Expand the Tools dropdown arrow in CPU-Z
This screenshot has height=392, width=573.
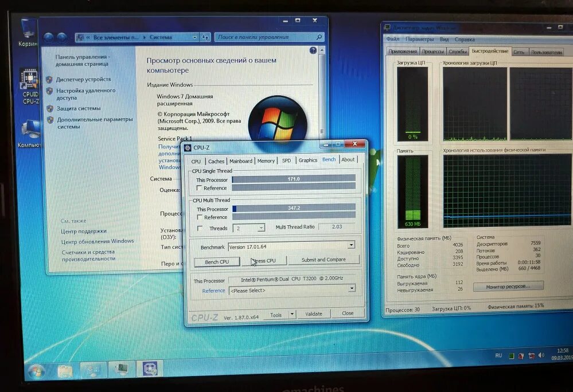pos(291,314)
